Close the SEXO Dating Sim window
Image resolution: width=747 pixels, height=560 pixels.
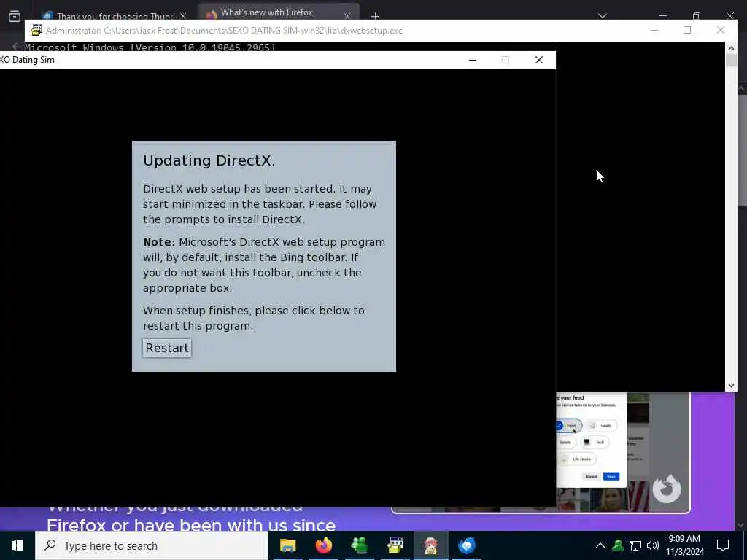[539, 60]
